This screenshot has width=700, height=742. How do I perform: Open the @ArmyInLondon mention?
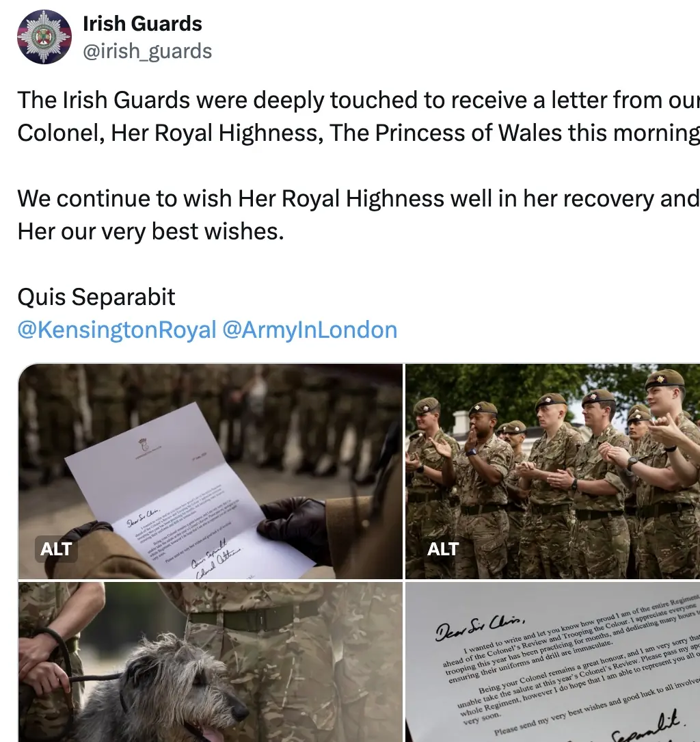[310, 330]
